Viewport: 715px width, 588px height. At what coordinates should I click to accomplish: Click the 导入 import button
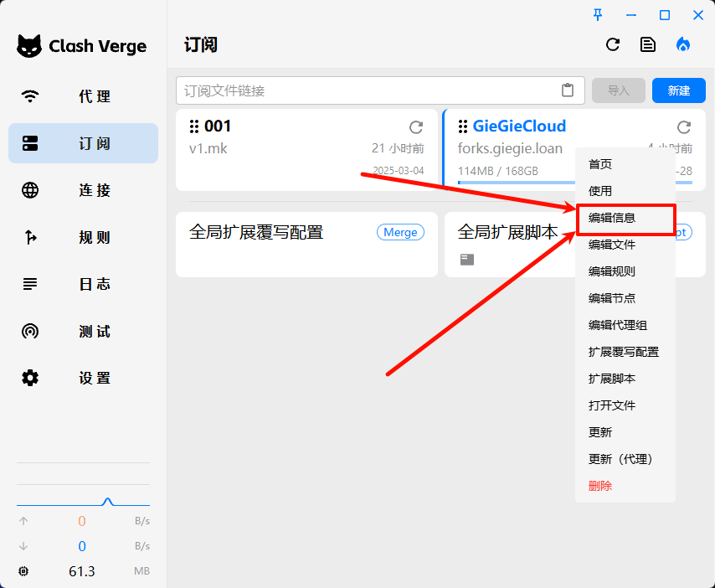point(619,90)
